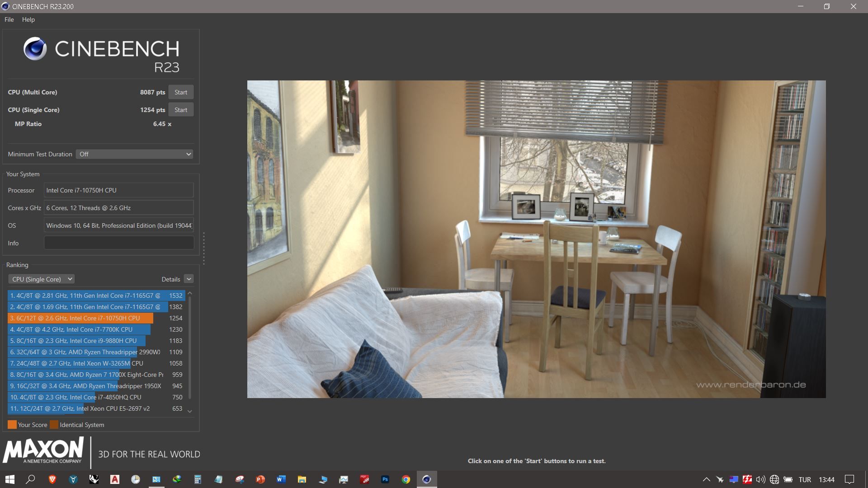Open Brave browser from the taskbar
868x488 pixels.
click(x=52, y=479)
